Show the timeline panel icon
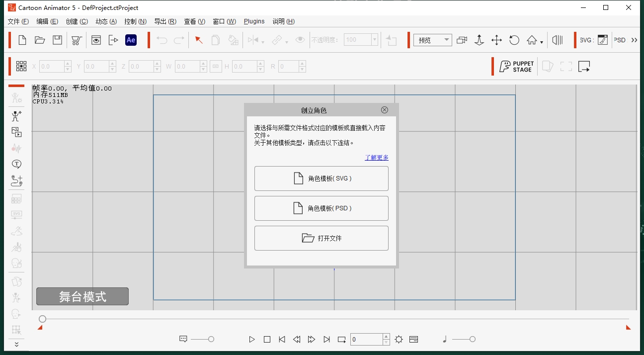 [413, 340]
